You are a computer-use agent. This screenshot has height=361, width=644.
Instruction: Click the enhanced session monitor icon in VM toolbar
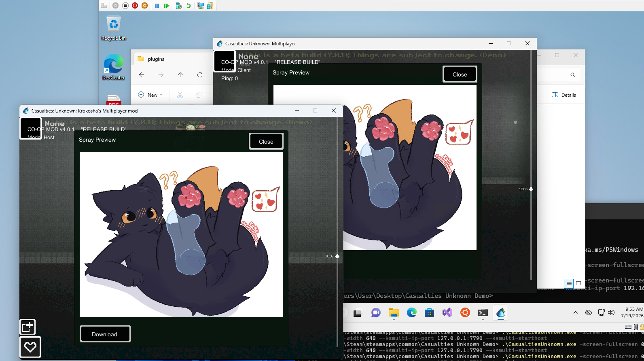tap(201, 6)
